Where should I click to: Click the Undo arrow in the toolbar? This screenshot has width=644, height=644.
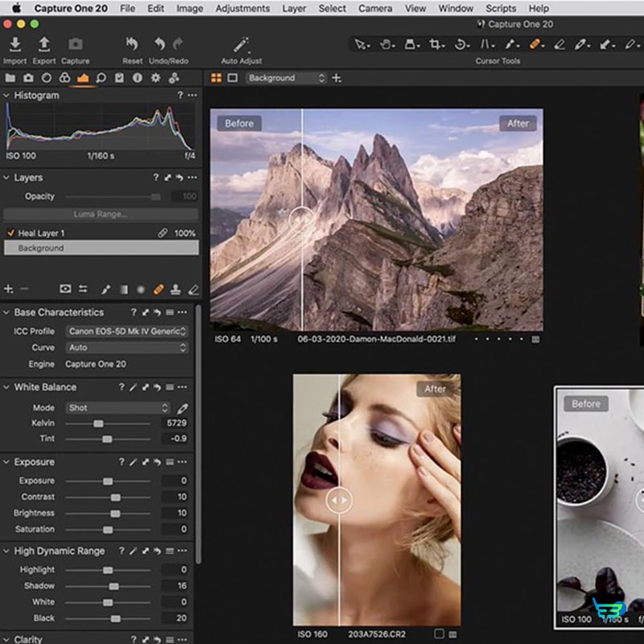(159, 44)
